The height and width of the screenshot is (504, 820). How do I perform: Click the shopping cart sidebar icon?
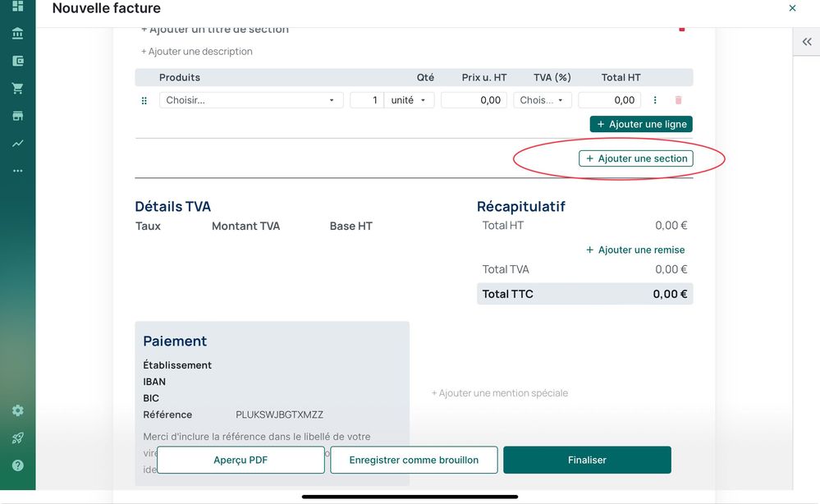click(x=17, y=88)
